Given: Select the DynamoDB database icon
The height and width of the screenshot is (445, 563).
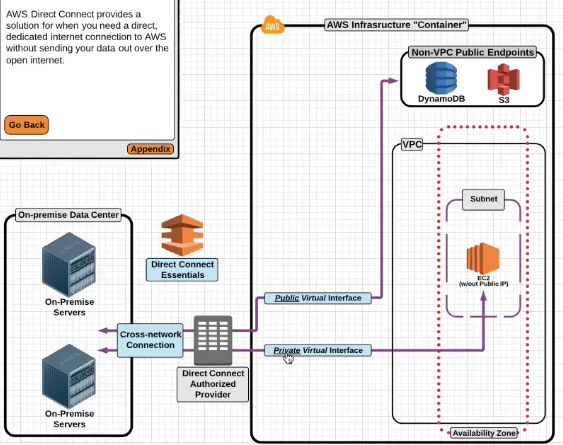Looking at the screenshot, I should point(441,78).
